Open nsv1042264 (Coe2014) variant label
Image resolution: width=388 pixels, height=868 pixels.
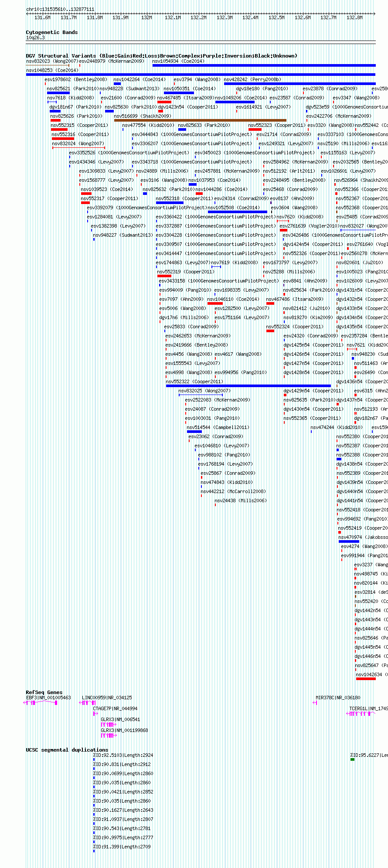tap(140, 79)
